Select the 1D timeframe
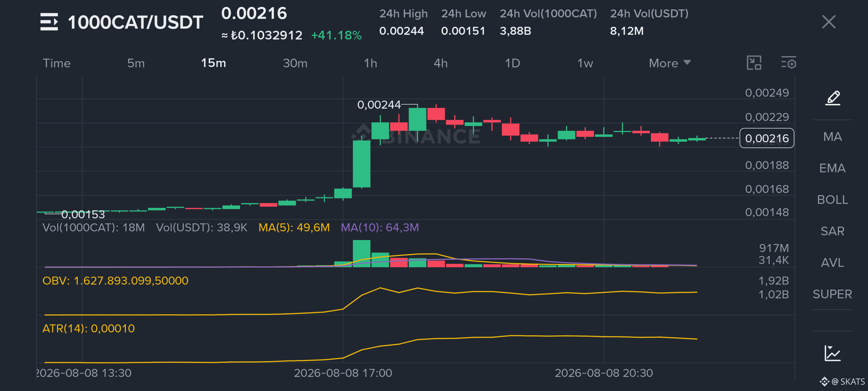Screen dimensions: 868x391 [x=512, y=63]
